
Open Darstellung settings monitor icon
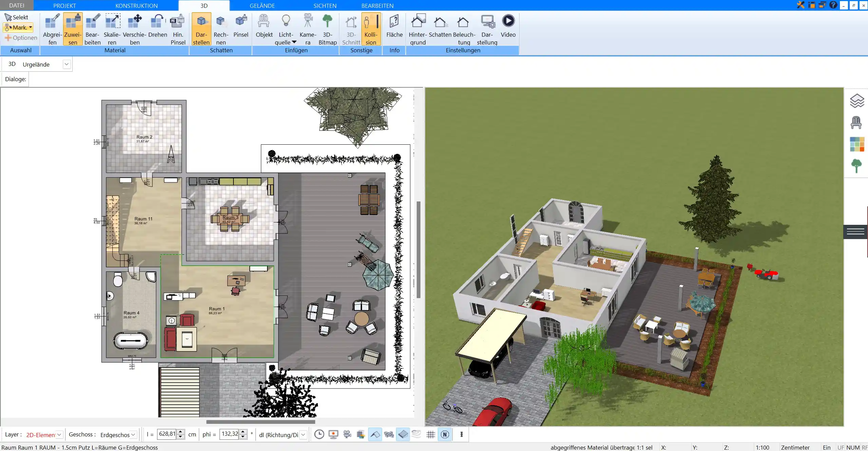click(x=487, y=29)
